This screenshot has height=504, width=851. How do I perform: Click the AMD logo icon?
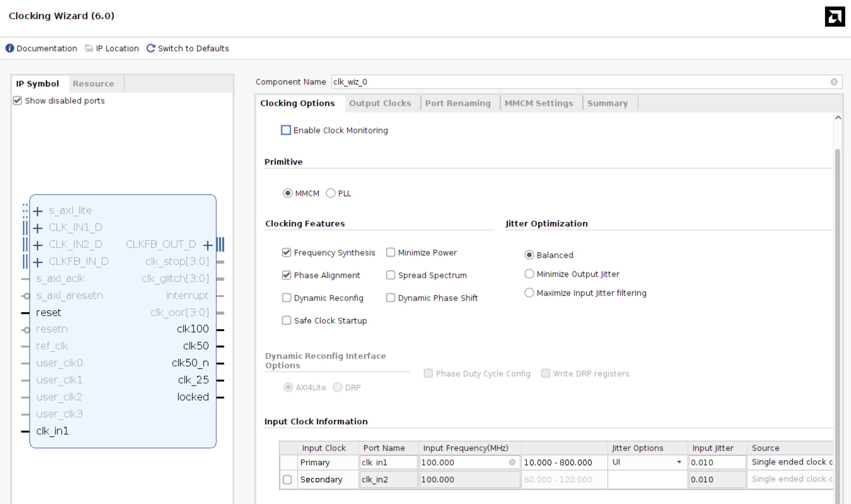(835, 16)
